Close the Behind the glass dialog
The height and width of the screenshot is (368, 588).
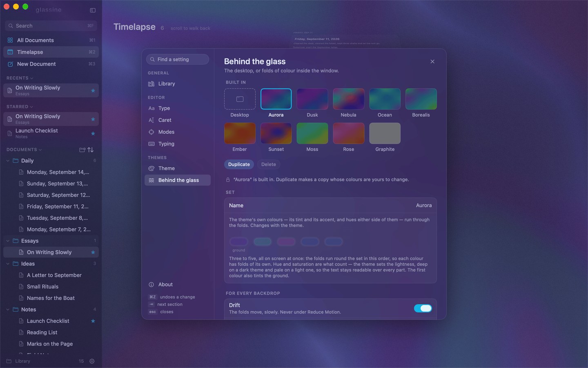[432, 61]
